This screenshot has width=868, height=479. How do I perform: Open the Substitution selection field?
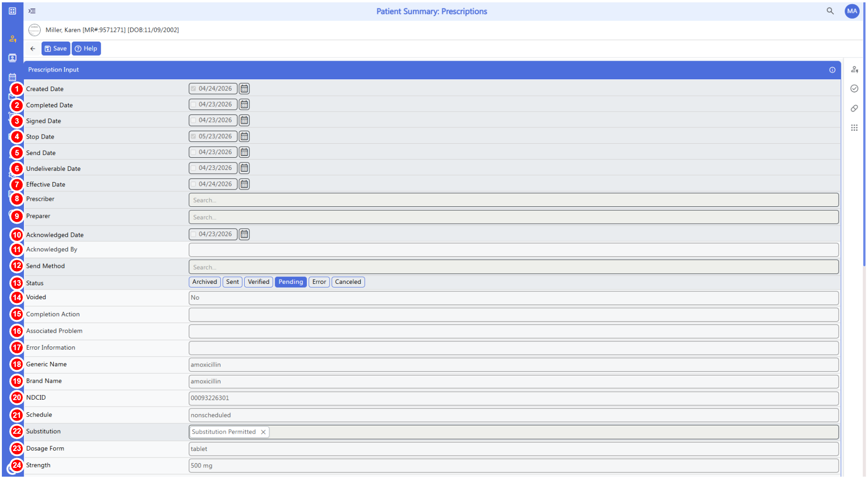tap(514, 432)
